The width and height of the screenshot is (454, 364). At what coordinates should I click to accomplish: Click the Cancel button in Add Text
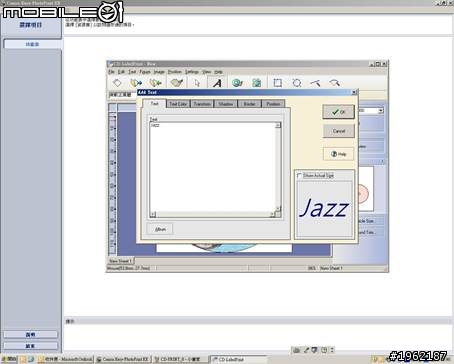[x=338, y=131]
